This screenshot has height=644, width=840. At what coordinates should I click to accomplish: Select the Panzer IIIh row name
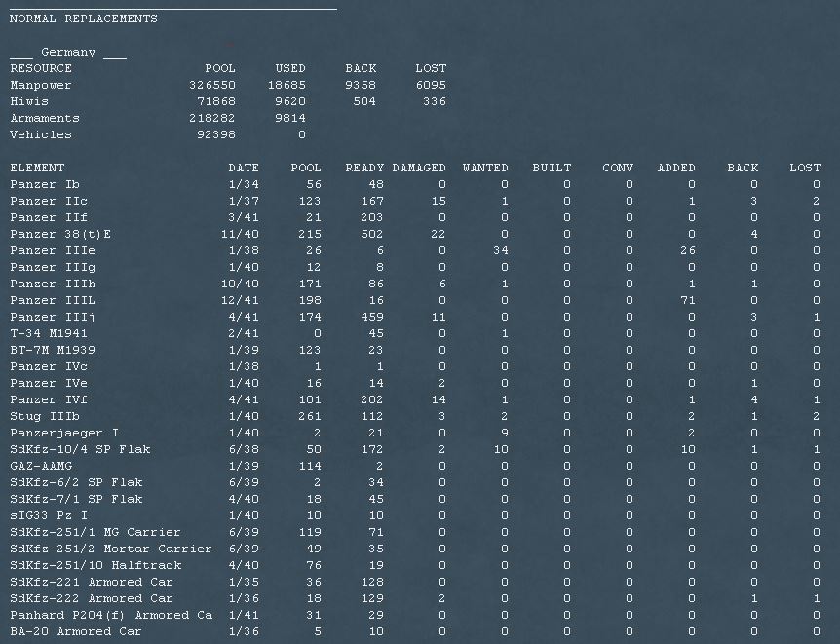click(53, 284)
